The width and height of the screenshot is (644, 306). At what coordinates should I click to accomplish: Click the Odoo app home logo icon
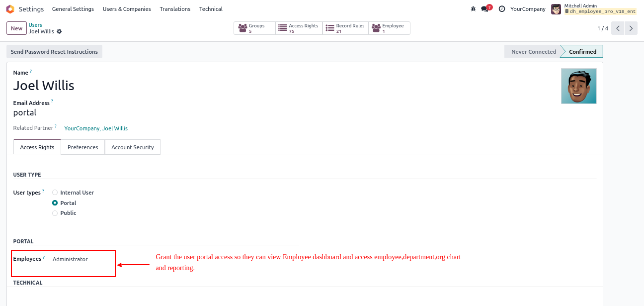(10, 9)
